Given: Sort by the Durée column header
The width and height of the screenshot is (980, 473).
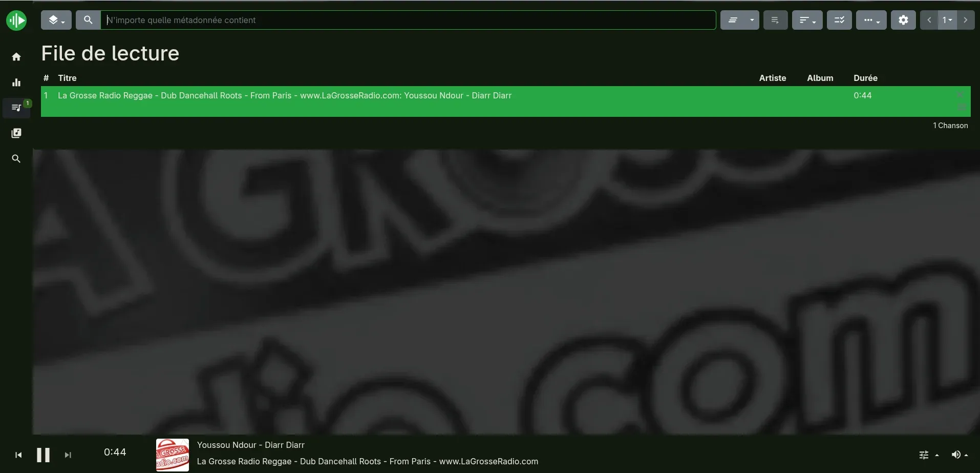Looking at the screenshot, I should [x=865, y=78].
